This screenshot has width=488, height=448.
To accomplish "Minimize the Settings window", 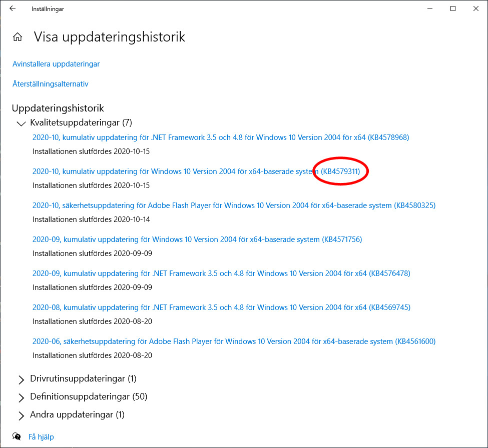I will tap(429, 8).
